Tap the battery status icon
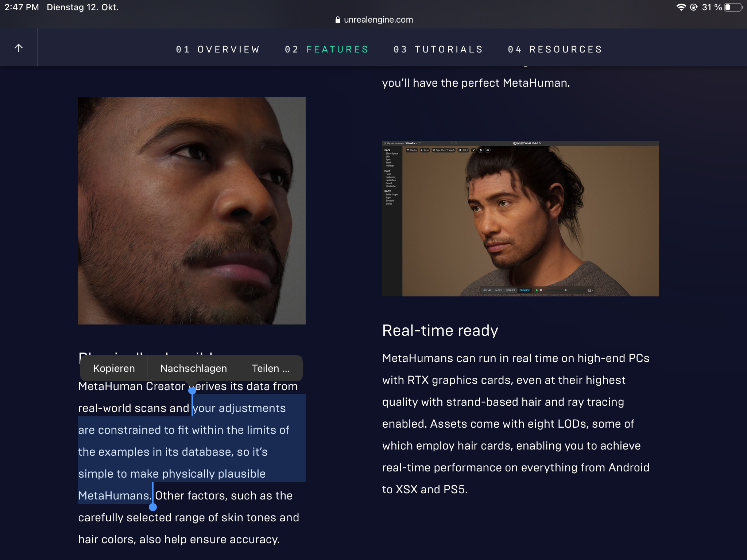This screenshot has height=560, width=747. (734, 7)
